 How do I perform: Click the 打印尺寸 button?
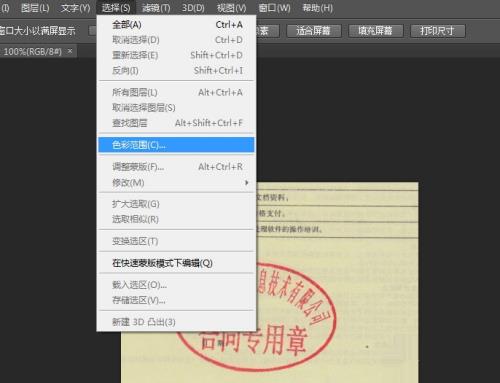[437, 31]
